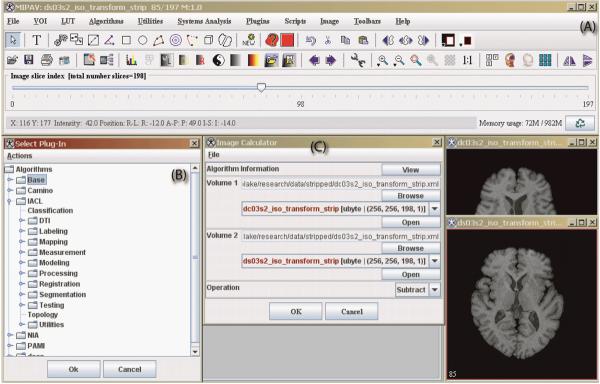Click the plug-in tree scrollbar down arrow
This screenshot has height=384, width=600.
coord(195,351)
